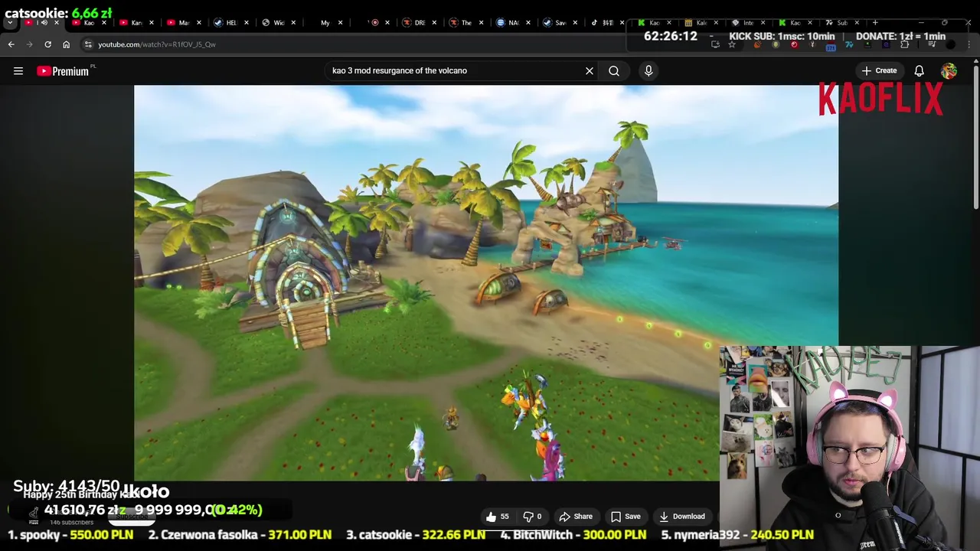
Task: View site information icon beside URL
Action: 88,44
